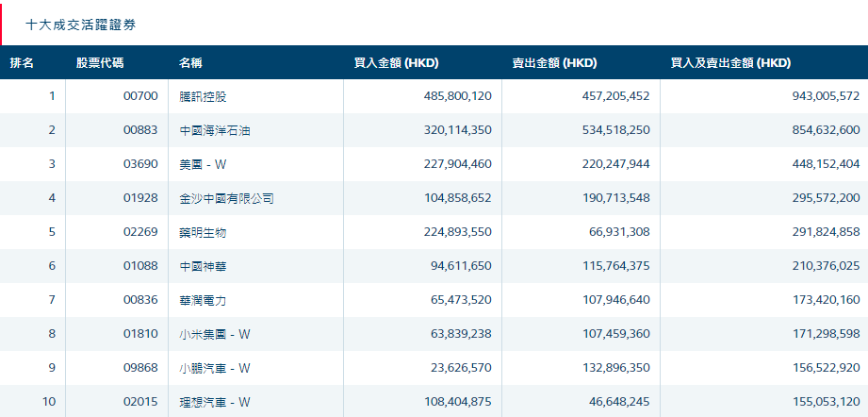Click sell amount 66,931,308
868x417 pixels.
point(619,232)
